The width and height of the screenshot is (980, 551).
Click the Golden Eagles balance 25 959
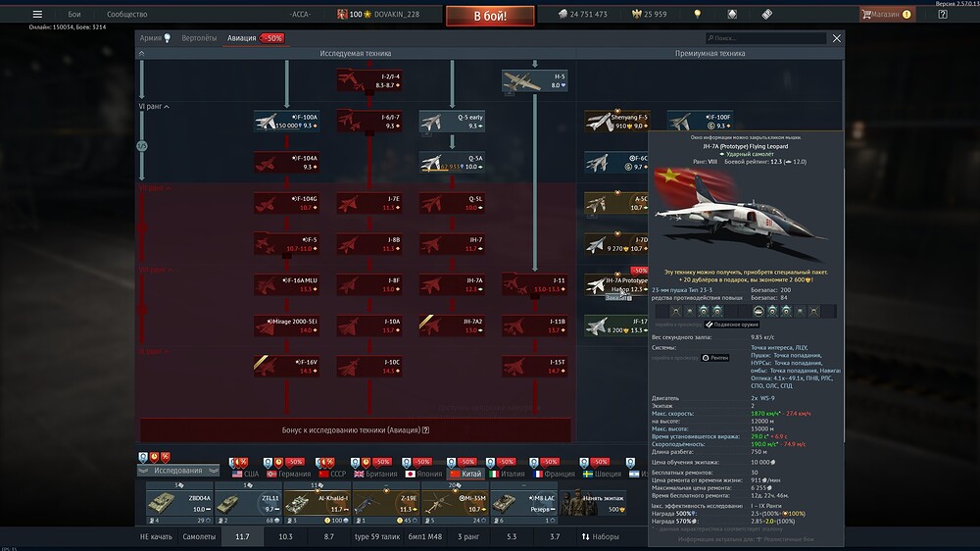pyautogui.click(x=650, y=14)
